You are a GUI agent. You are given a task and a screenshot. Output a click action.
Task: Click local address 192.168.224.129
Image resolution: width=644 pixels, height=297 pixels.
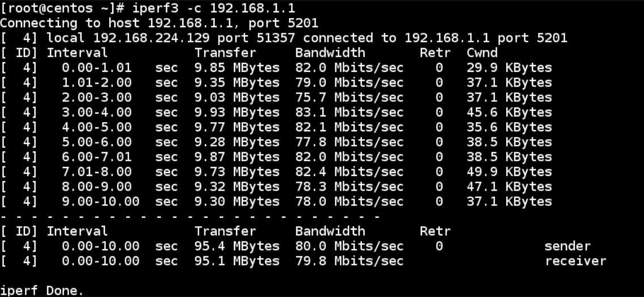152,38
